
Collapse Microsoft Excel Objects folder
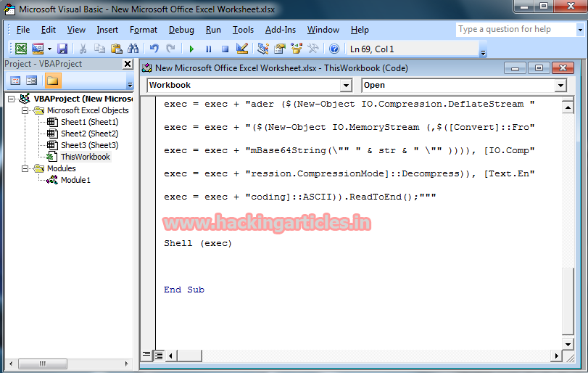click(x=25, y=111)
